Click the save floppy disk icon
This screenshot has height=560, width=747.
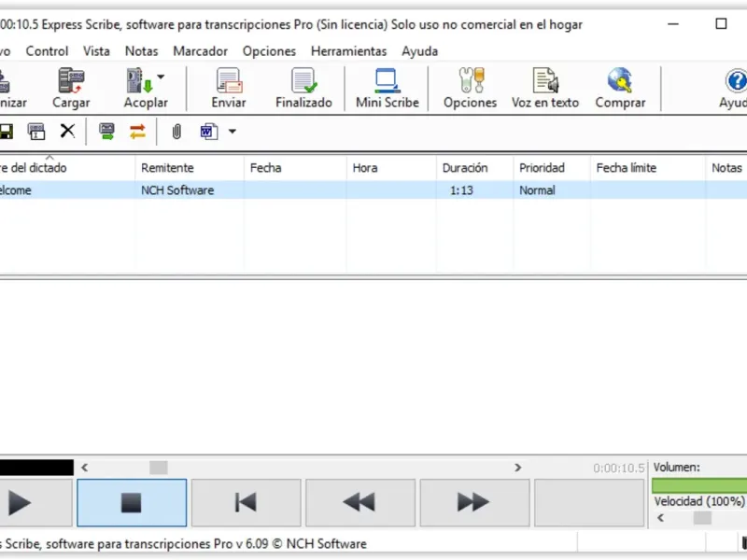tap(7, 132)
